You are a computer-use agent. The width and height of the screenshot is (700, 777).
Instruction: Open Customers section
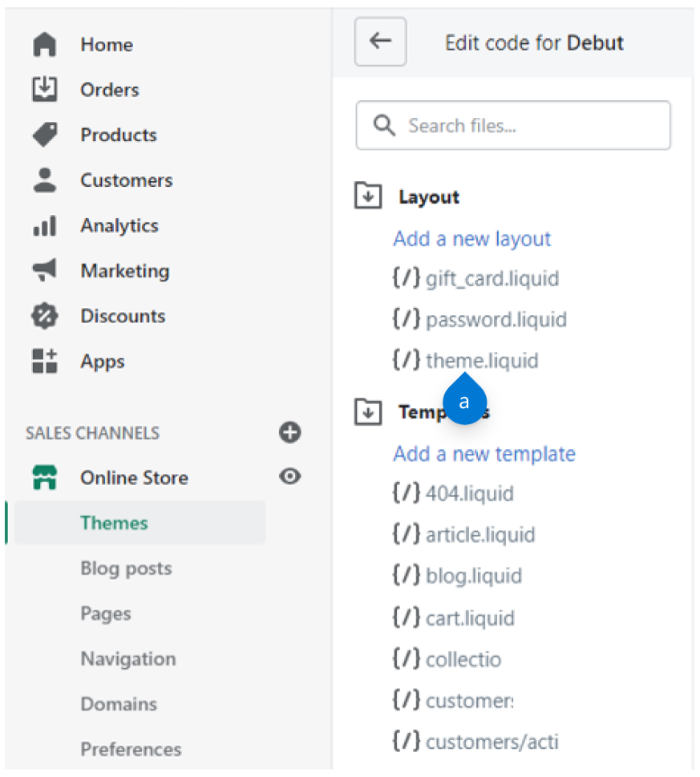click(127, 180)
